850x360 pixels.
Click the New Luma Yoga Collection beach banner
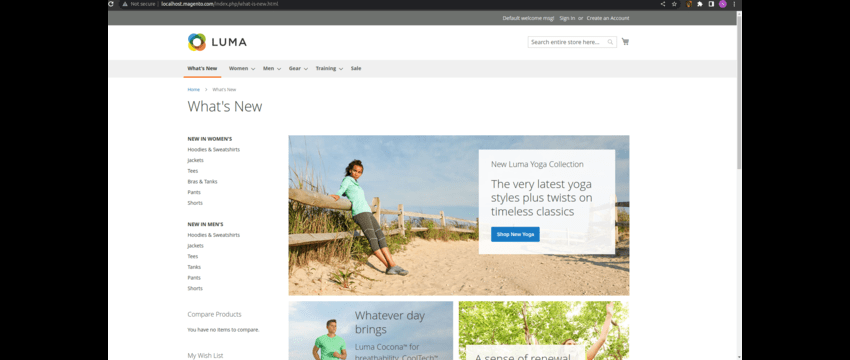(459, 215)
